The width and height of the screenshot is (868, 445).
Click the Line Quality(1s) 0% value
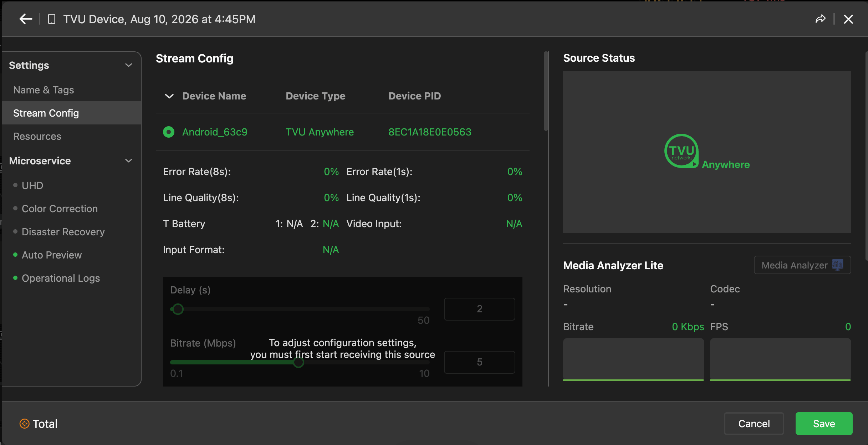[x=515, y=198]
